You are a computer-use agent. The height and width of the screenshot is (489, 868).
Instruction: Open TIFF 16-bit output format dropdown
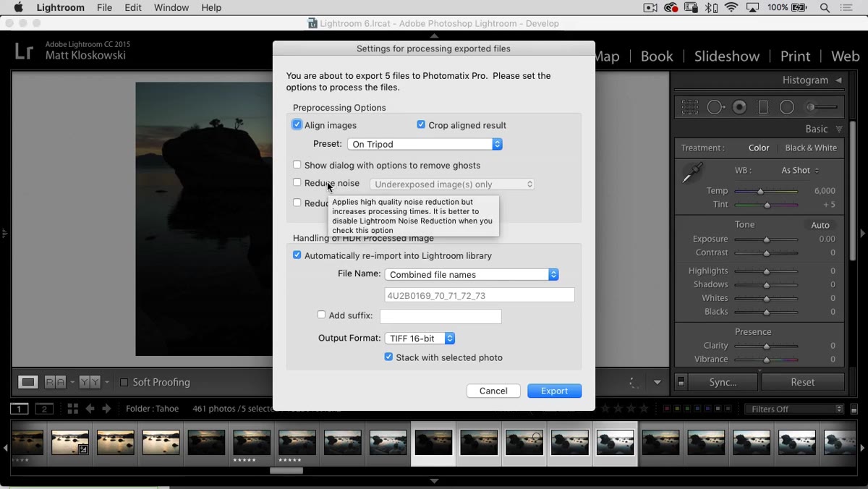[420, 339]
